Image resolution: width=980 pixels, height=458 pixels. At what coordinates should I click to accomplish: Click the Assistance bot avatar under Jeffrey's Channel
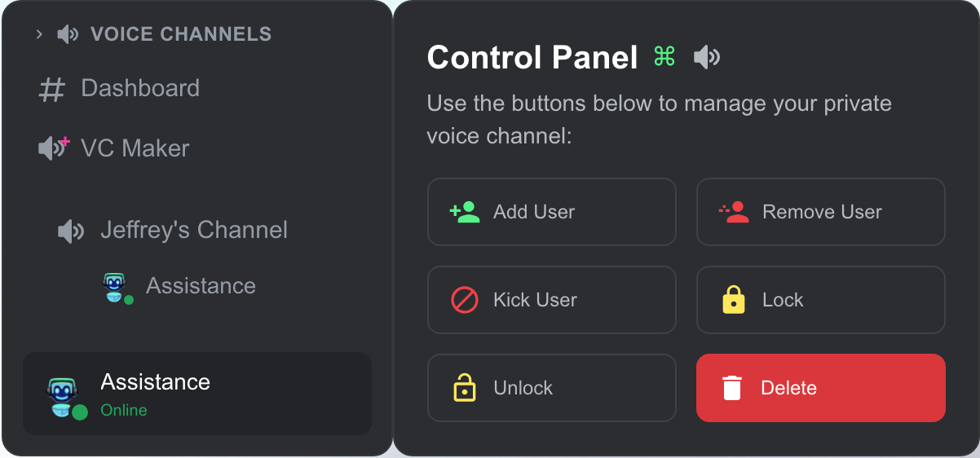tap(117, 287)
